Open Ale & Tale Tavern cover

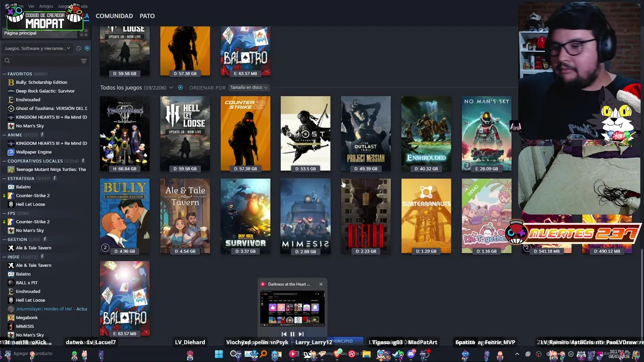click(x=185, y=216)
